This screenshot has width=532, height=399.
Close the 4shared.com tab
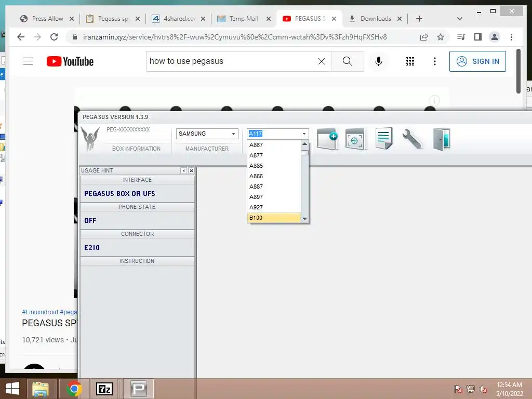(x=203, y=19)
